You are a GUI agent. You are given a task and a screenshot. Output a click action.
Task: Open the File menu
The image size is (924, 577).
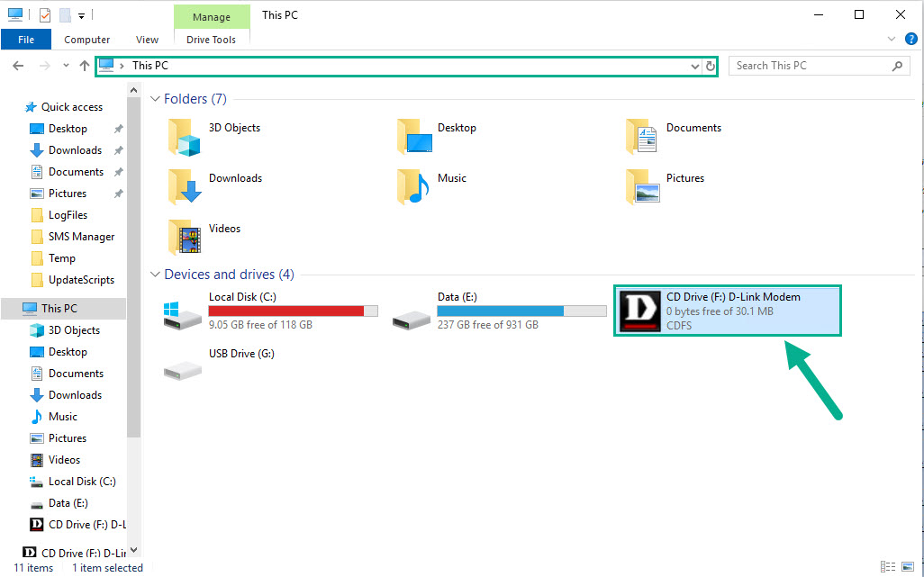[x=26, y=40]
